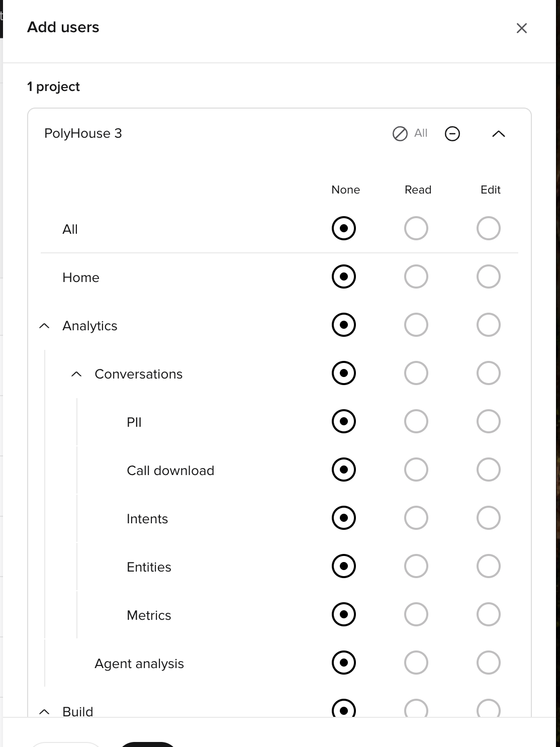The height and width of the screenshot is (747, 560).
Task: Click the minus-circle icon on PolyHouse 3 header
Action: 452,133
